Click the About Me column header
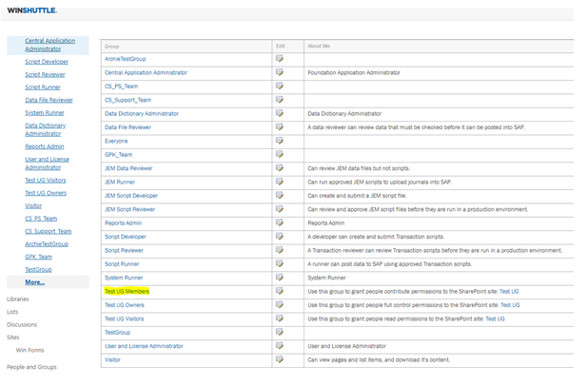This screenshot has height=386, width=588. pyautogui.click(x=319, y=46)
